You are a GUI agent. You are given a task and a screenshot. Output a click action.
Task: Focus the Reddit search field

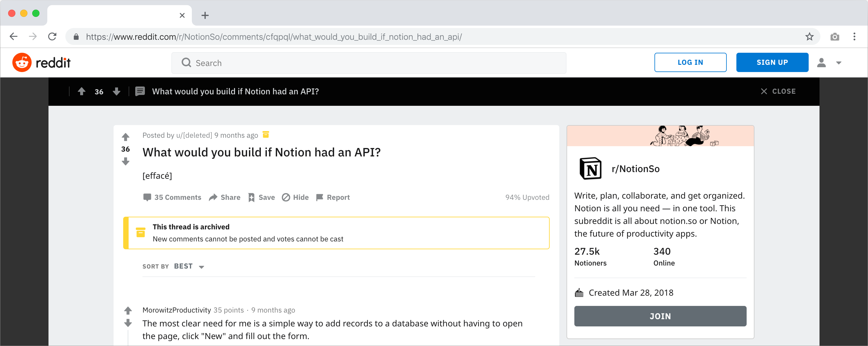pos(369,63)
